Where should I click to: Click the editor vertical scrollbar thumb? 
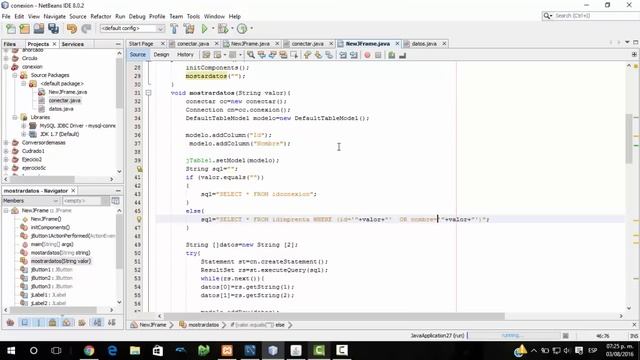click(628, 139)
